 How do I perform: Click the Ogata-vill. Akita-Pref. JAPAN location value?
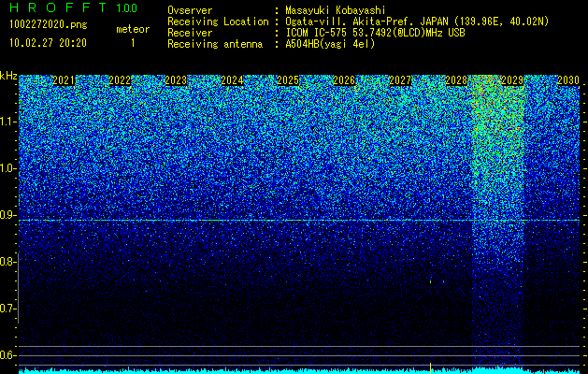[417, 22]
